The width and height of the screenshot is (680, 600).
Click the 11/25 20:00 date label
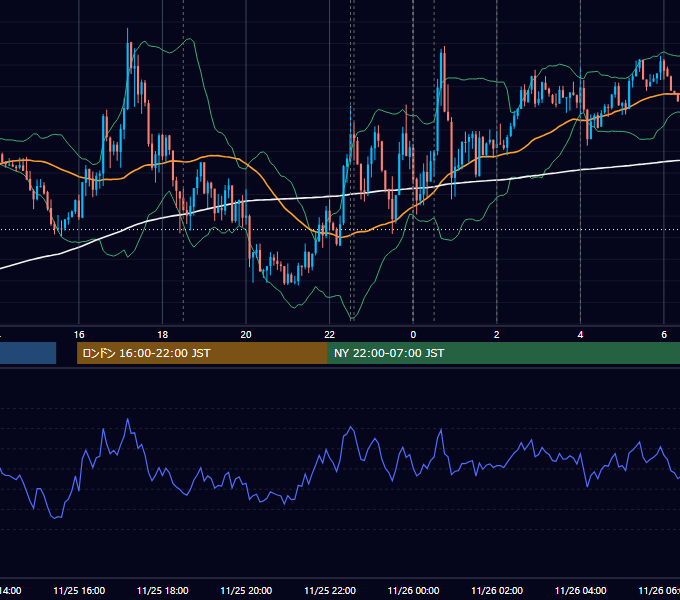pyautogui.click(x=246, y=590)
